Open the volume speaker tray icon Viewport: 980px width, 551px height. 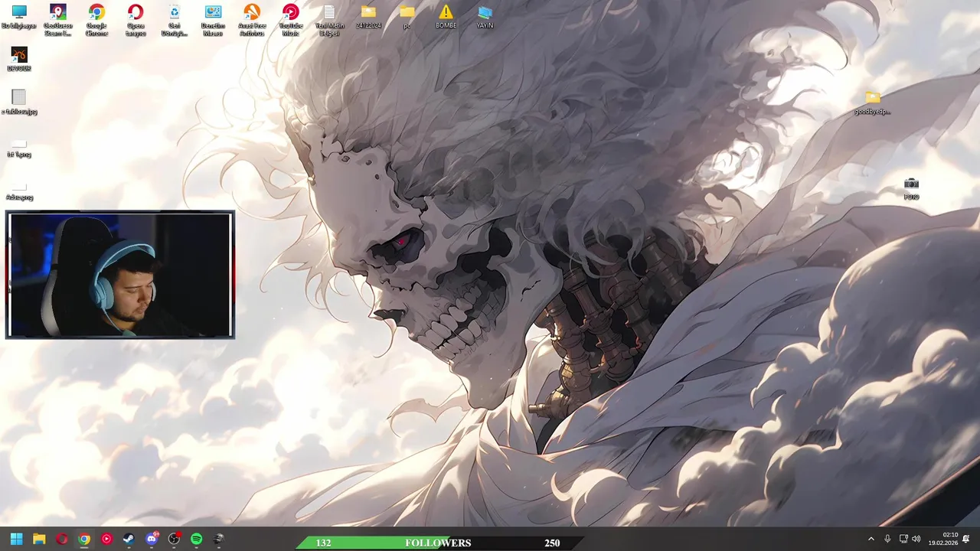point(916,539)
